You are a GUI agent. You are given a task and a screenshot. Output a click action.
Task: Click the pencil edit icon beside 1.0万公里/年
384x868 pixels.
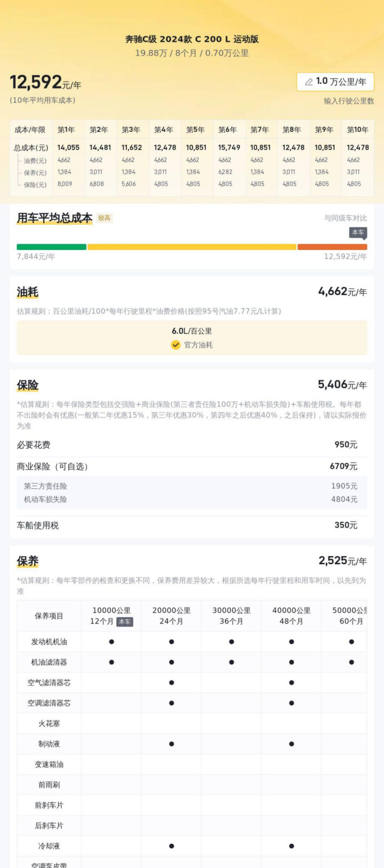click(309, 82)
